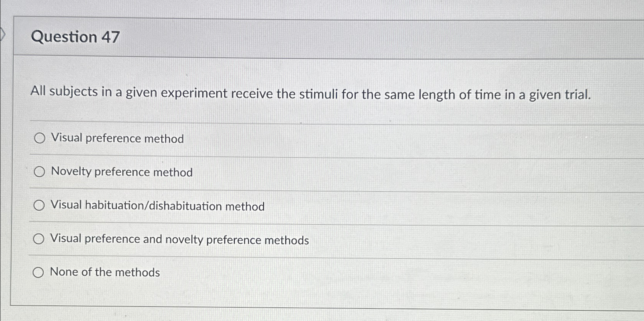Click the Novelty preference method label text
The width and height of the screenshot is (644, 321).
(121, 172)
